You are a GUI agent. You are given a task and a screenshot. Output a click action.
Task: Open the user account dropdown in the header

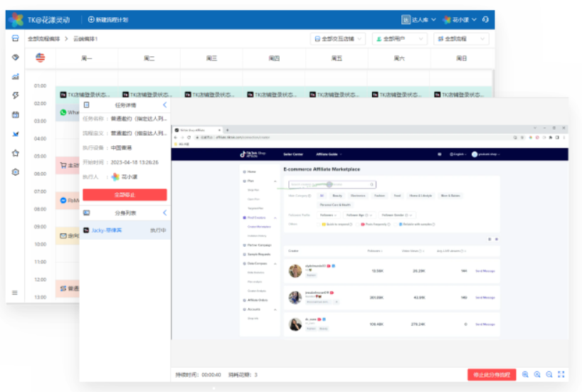pos(460,20)
